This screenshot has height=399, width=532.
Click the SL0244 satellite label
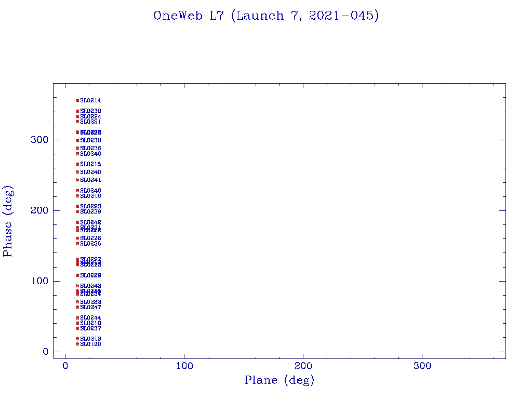coord(90,318)
